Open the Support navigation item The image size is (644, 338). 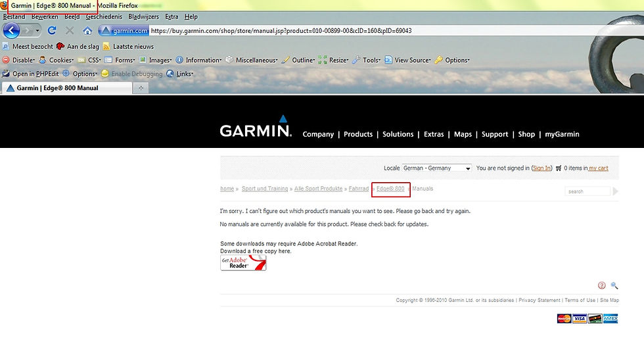(x=495, y=134)
